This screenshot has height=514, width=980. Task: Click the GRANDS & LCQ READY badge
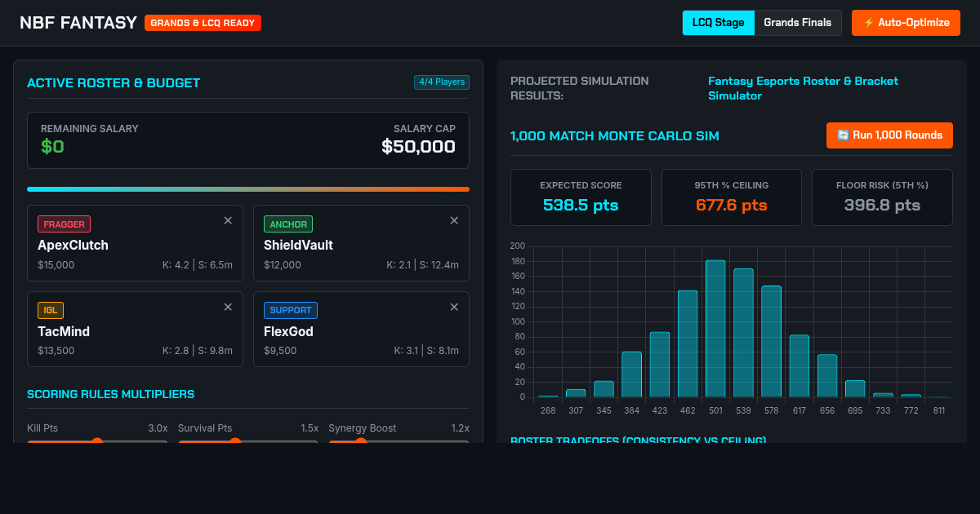click(x=203, y=23)
